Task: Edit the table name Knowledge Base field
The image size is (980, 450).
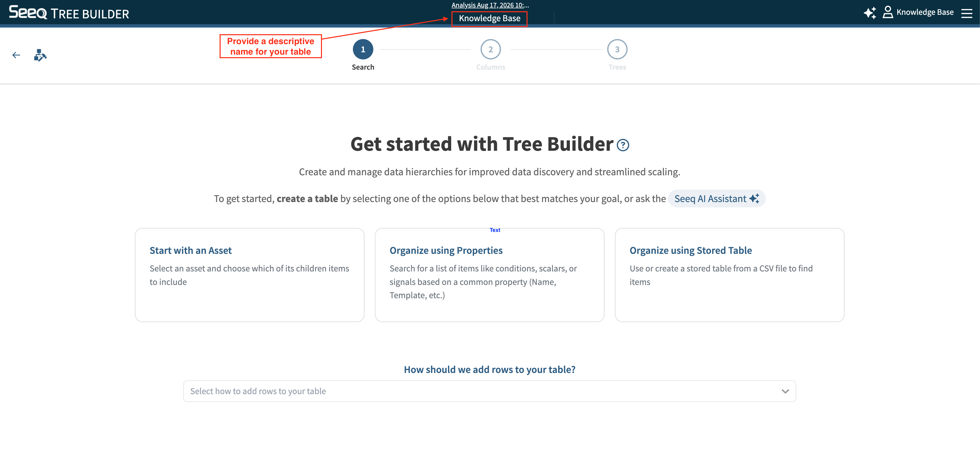Action: (489, 19)
